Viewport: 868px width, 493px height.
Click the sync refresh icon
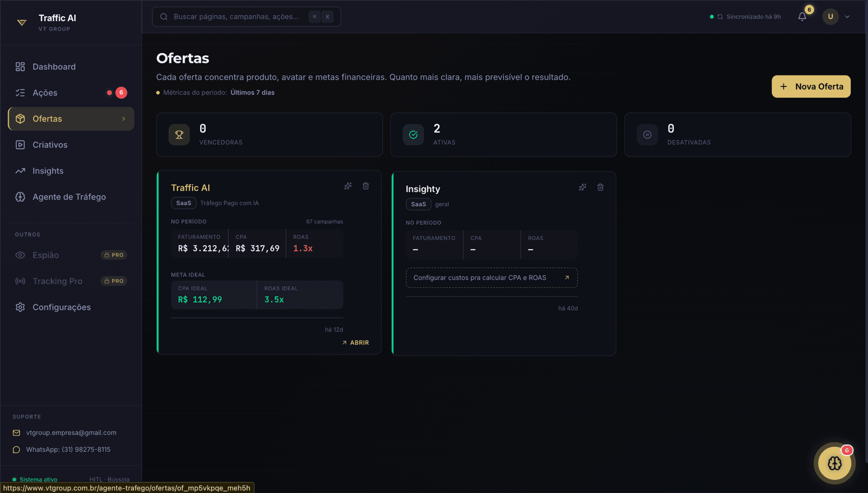point(720,17)
